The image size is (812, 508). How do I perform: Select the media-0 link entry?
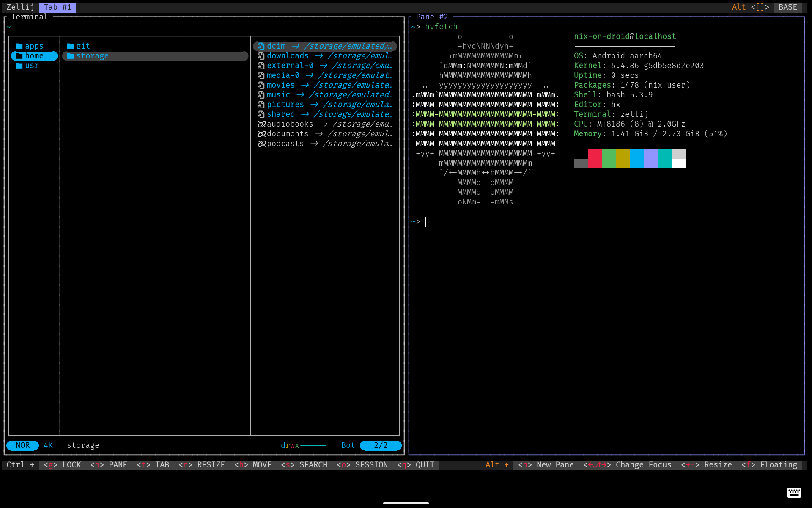(x=325, y=75)
